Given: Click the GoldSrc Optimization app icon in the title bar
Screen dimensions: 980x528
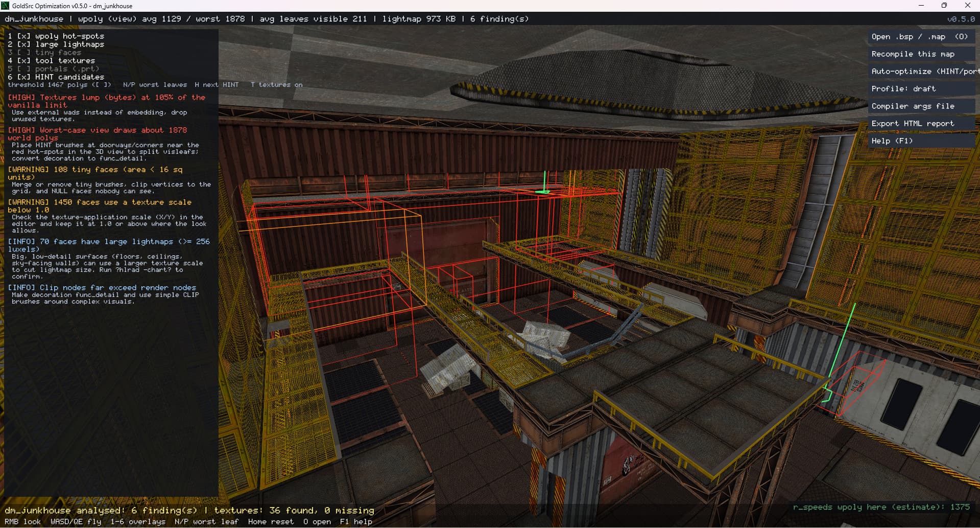Looking at the screenshot, I should pos(6,6).
